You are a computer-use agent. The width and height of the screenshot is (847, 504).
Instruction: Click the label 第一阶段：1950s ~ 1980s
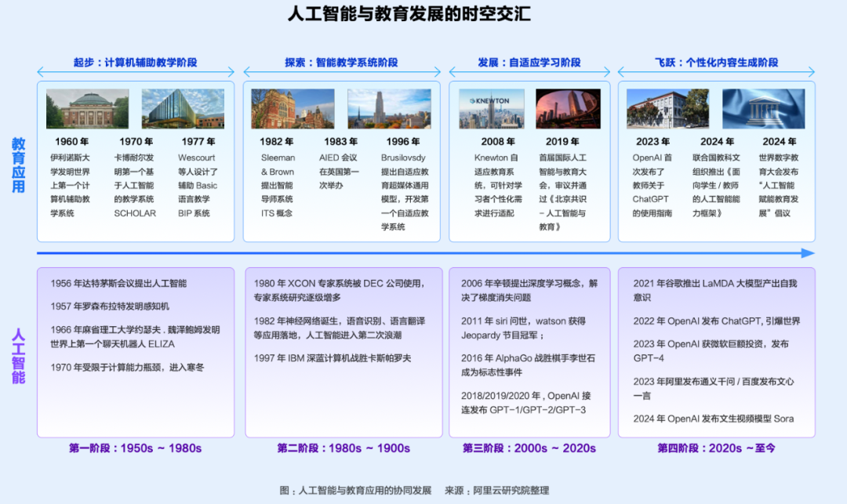(135, 448)
